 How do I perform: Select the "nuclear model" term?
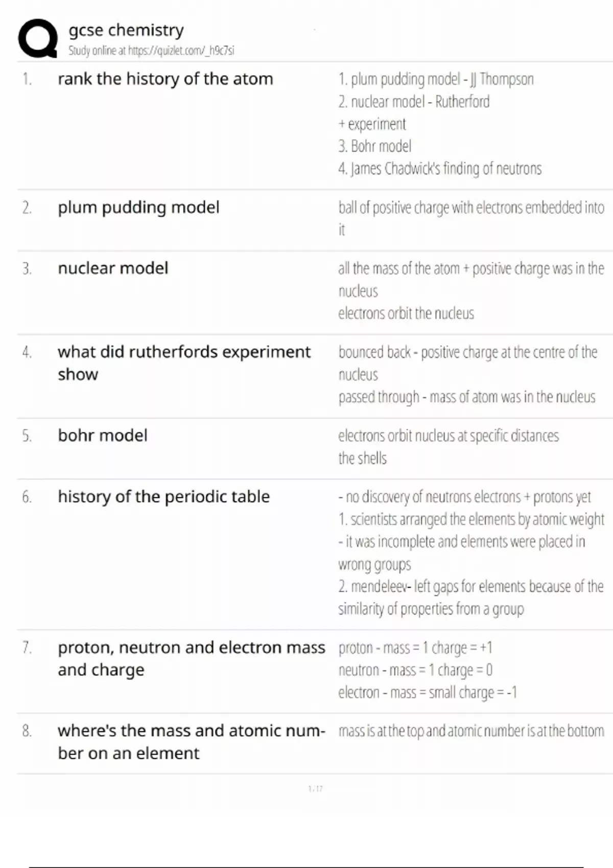113,269
